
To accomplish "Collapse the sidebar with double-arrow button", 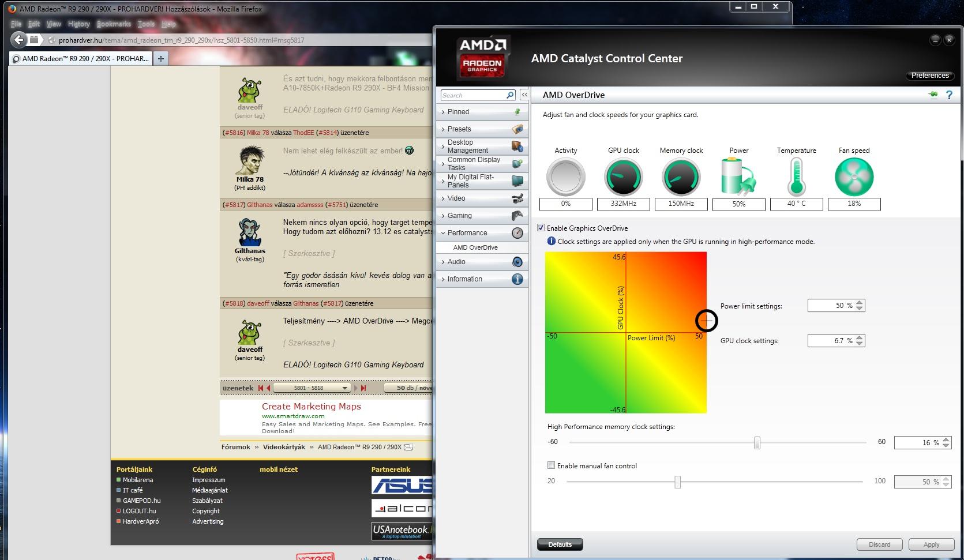I will click(524, 95).
